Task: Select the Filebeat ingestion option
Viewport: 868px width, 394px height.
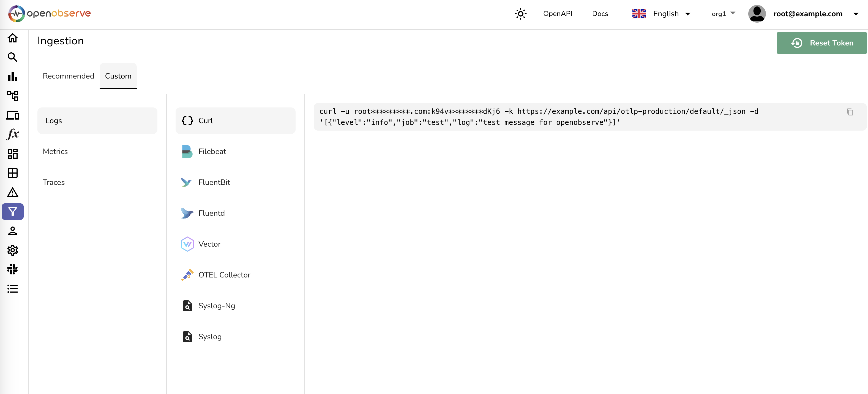Action: pos(212,152)
